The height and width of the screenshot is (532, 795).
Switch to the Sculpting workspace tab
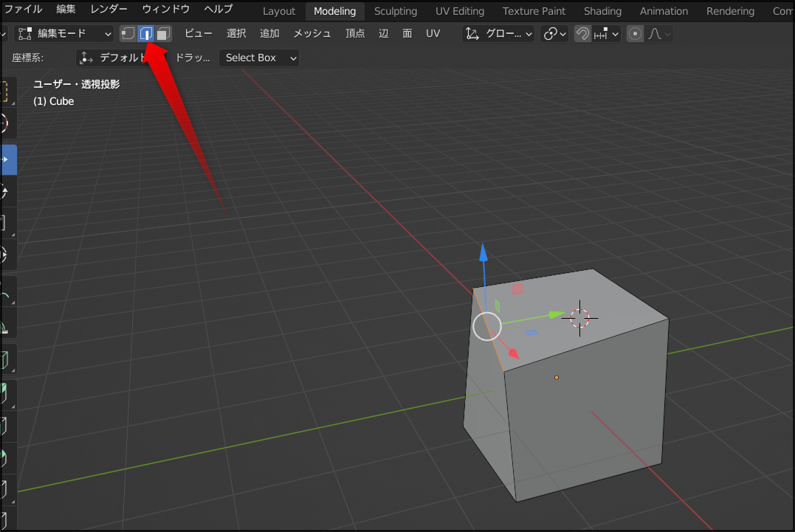pyautogui.click(x=396, y=11)
